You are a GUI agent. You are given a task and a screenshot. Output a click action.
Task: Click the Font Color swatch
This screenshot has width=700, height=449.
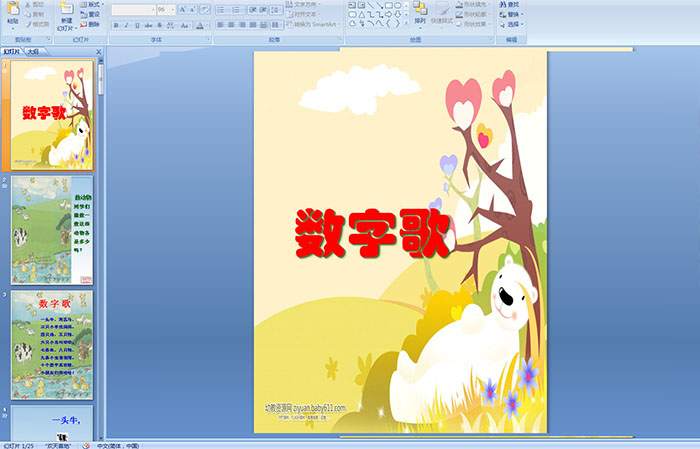coord(200,25)
